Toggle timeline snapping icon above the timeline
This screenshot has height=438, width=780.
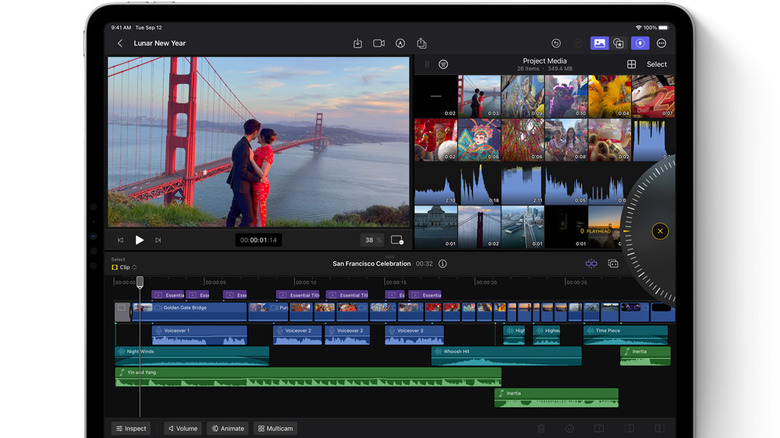click(591, 264)
